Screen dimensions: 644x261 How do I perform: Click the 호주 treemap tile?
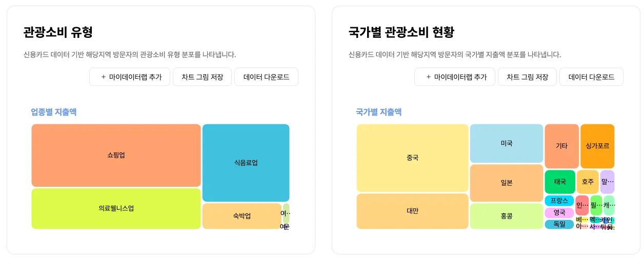point(588,182)
